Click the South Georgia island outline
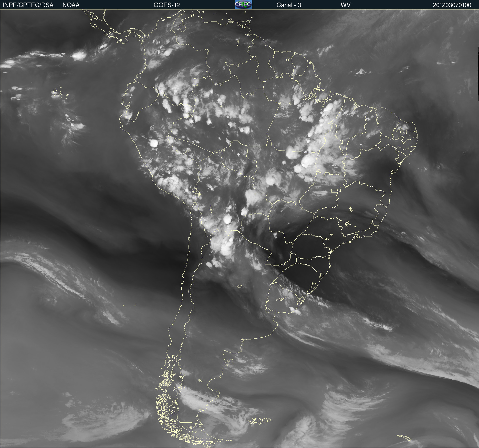Viewport: 479px width, 448px height. click(x=404, y=437)
